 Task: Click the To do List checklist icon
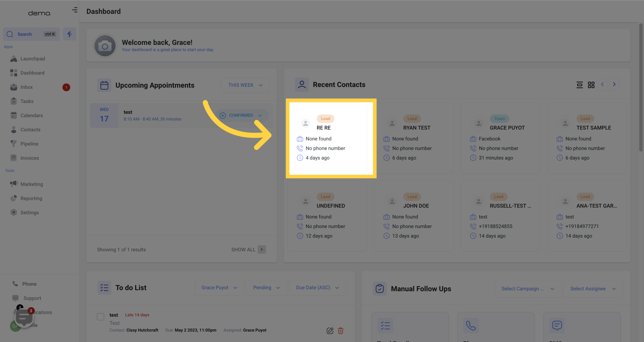click(104, 288)
